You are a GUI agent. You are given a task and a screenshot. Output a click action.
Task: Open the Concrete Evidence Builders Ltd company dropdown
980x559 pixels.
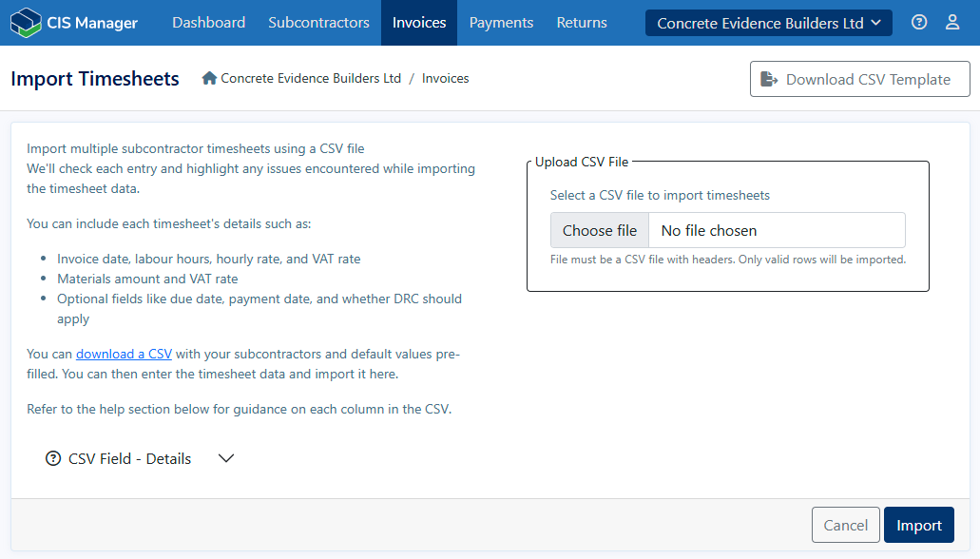(x=768, y=23)
